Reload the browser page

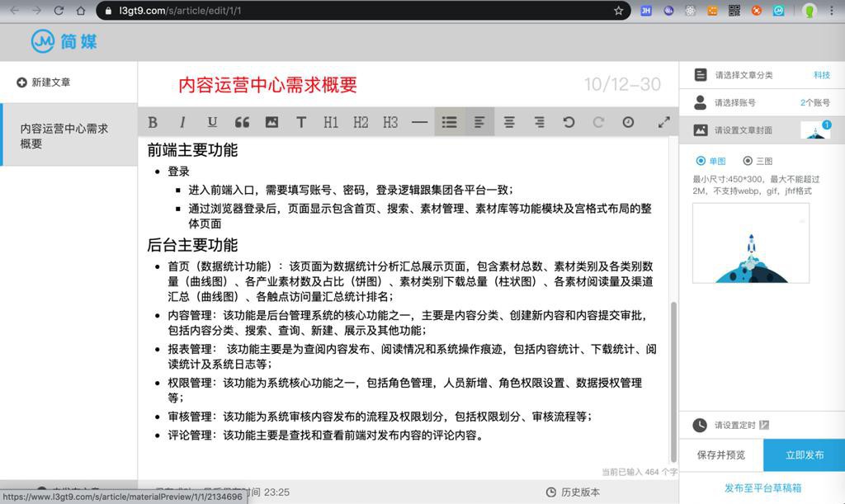coord(59,11)
